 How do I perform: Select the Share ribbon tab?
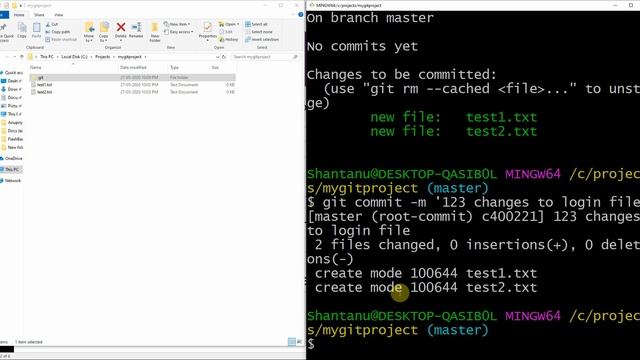pos(39,15)
